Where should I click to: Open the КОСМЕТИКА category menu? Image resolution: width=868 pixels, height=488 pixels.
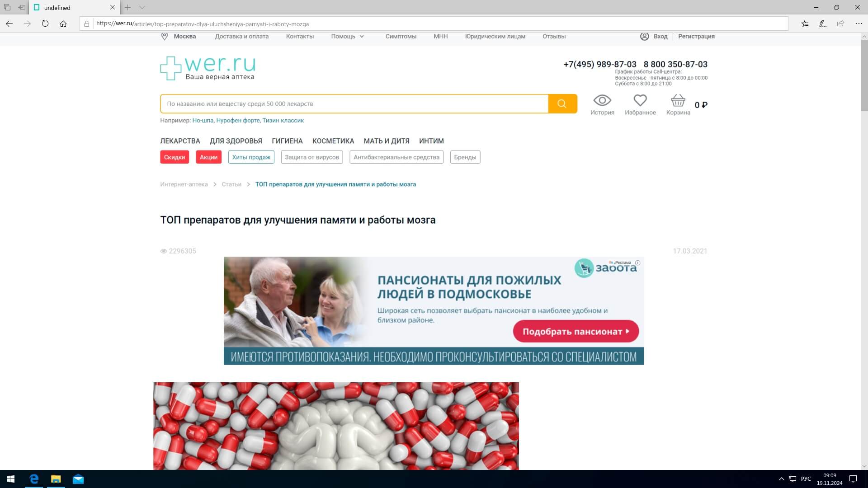tap(333, 141)
